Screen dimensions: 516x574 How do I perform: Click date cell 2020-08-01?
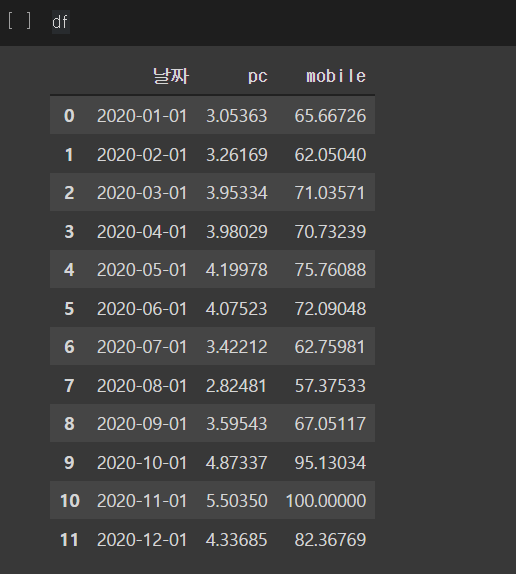click(x=142, y=385)
